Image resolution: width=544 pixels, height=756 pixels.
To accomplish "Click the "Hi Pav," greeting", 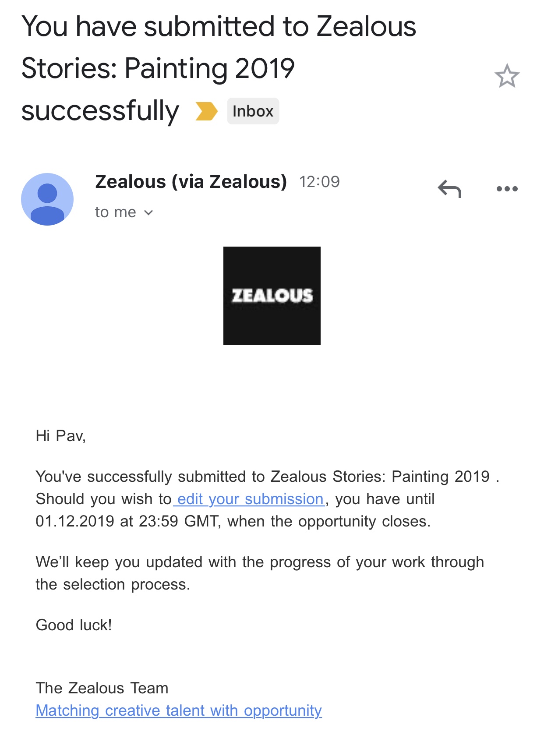I will (60, 436).
